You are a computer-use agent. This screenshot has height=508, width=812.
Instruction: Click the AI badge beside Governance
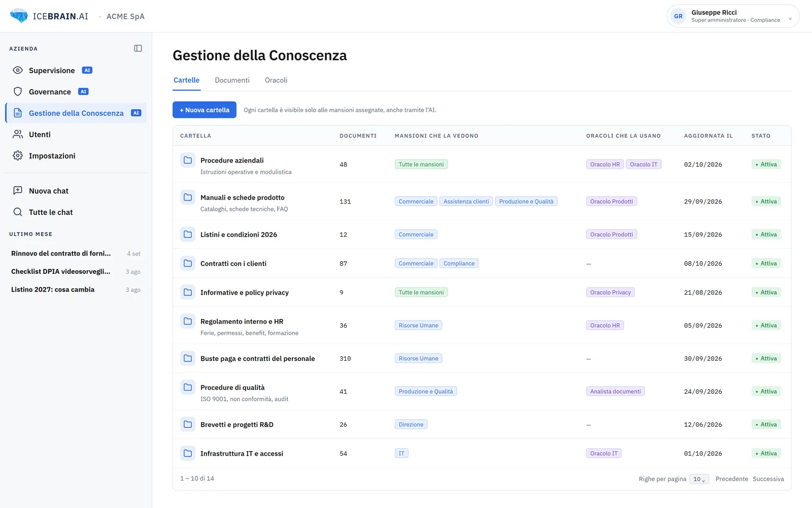coord(83,91)
